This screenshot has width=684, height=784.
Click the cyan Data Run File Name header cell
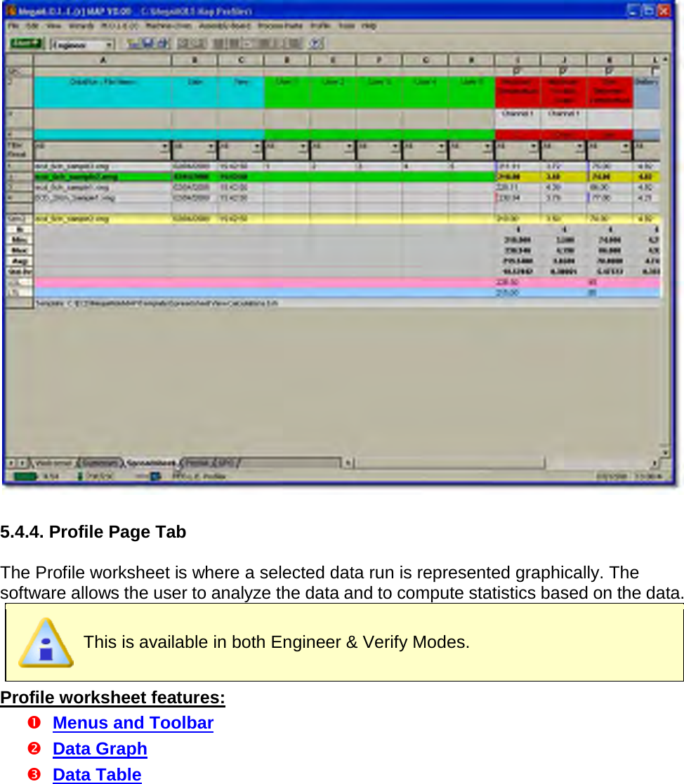coord(103,93)
